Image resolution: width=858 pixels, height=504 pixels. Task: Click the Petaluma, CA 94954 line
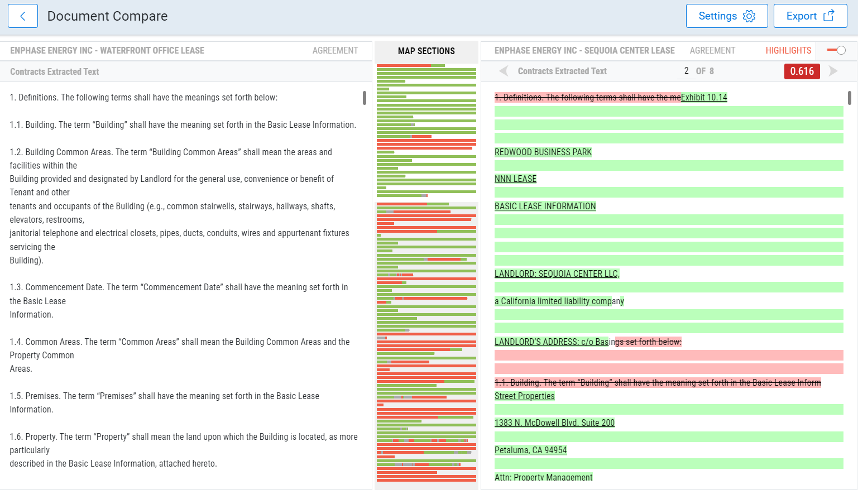tap(530, 450)
